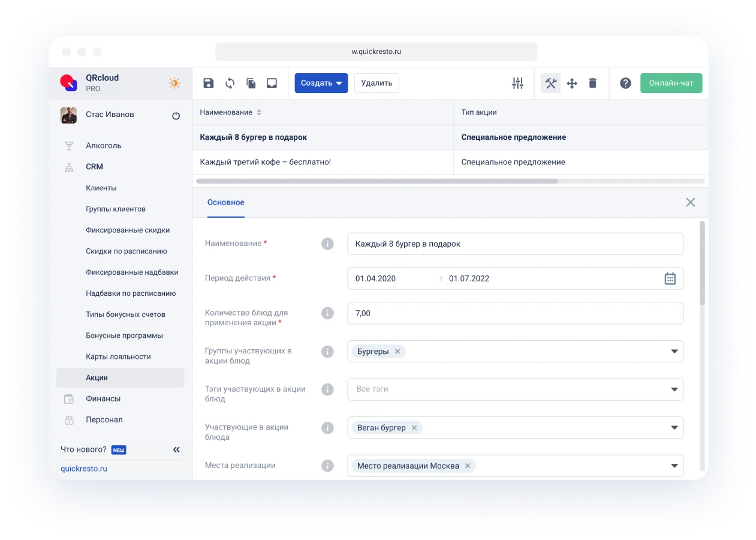Start the Онлайн-чат green button
Viewport: 756px width, 540px height.
tap(671, 83)
